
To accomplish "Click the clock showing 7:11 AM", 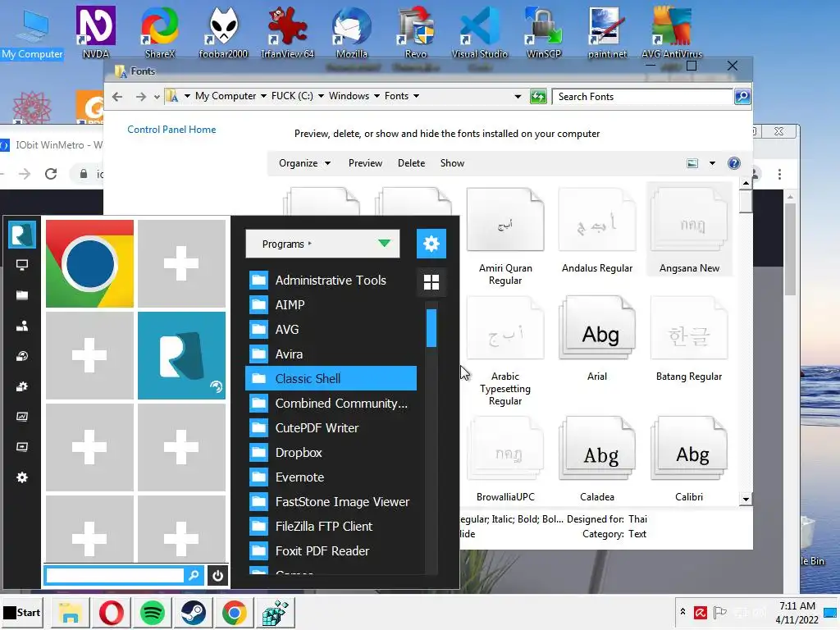I will point(797,606).
